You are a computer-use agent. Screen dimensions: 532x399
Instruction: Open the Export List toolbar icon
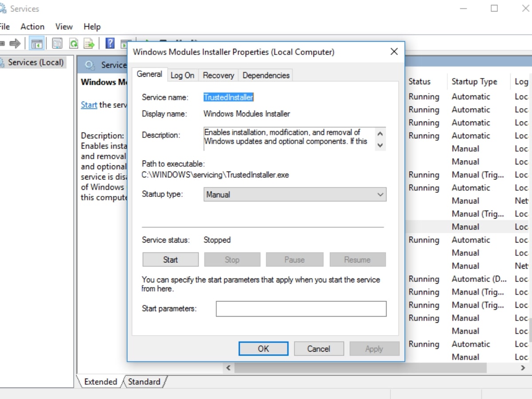click(88, 43)
